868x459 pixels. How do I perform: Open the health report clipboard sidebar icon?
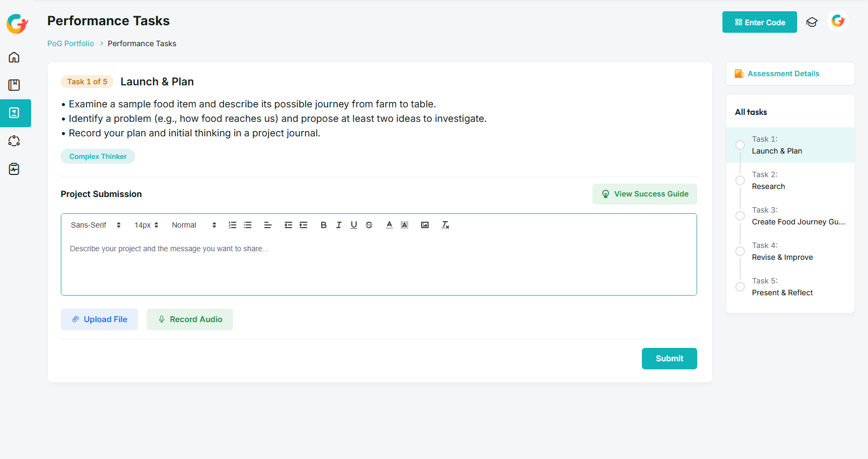(15, 169)
